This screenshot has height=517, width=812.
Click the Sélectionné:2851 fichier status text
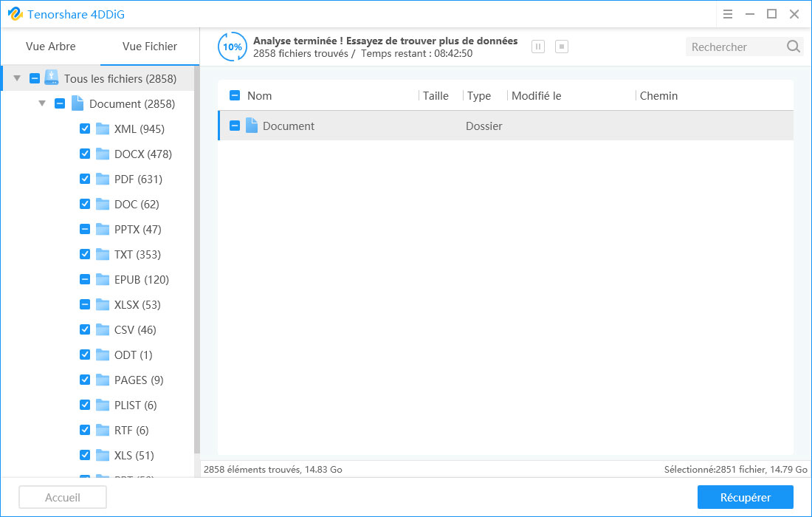tap(735, 469)
